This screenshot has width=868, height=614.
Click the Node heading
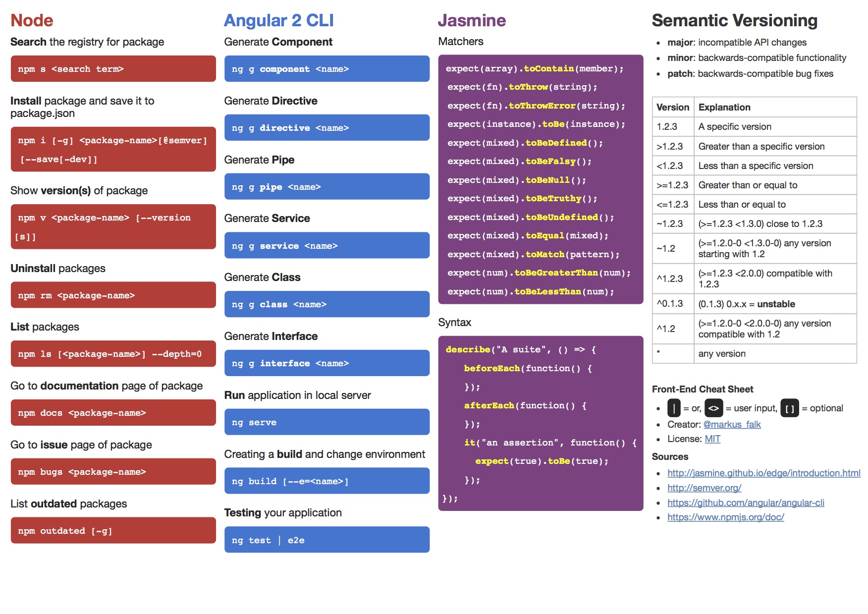[x=32, y=20]
